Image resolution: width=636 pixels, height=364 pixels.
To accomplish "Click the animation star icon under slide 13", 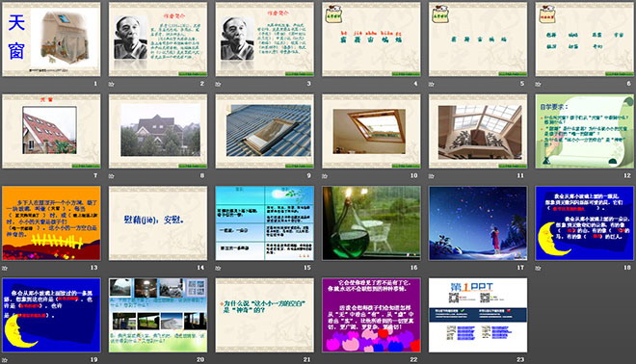I will pyautogui.click(x=5, y=269).
